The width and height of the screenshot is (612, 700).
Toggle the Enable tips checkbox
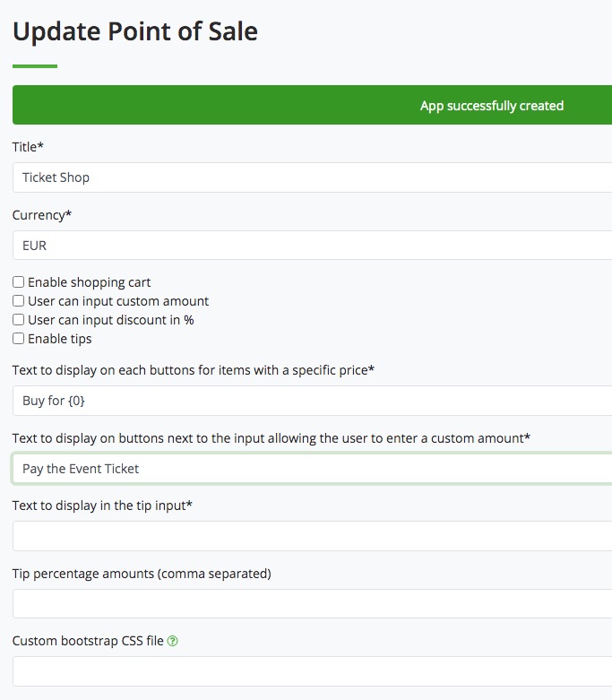click(x=18, y=339)
